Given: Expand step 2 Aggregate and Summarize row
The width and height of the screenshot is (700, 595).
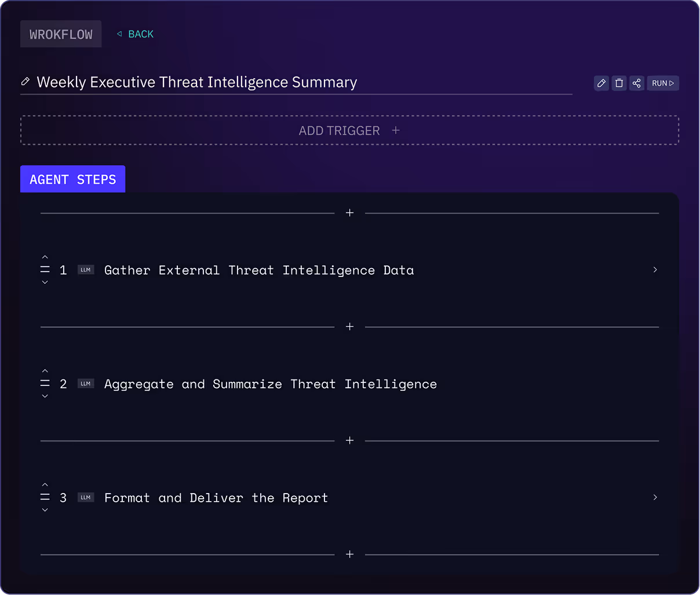Looking at the screenshot, I should pyautogui.click(x=269, y=384).
